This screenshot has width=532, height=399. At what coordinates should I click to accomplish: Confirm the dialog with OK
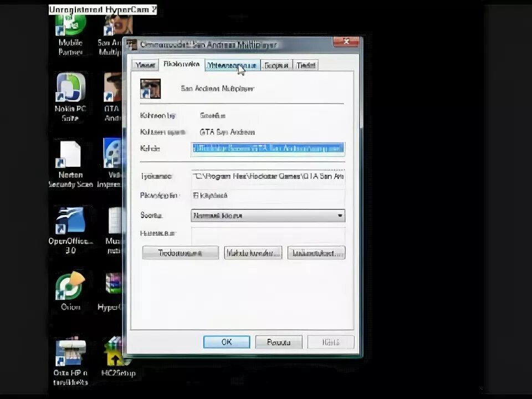(x=227, y=342)
